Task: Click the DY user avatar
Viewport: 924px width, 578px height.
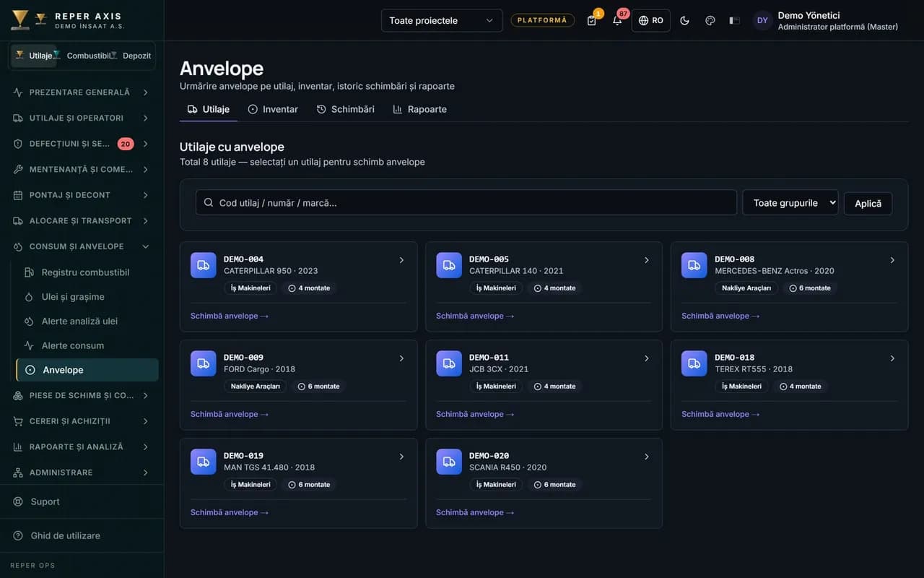Action: (x=762, y=20)
